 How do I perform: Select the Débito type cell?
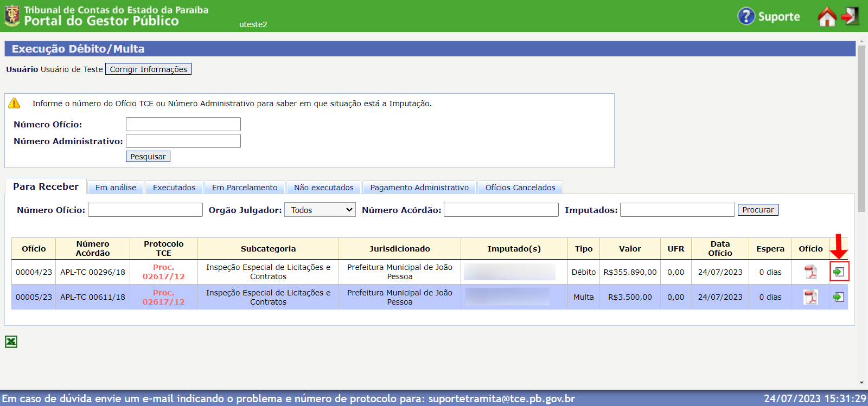(x=584, y=272)
